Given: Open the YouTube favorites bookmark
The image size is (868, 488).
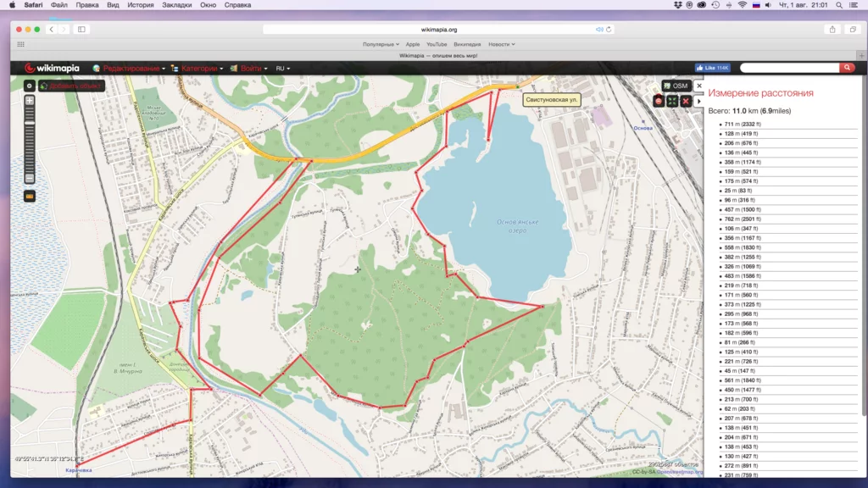Looking at the screenshot, I should 437,44.
